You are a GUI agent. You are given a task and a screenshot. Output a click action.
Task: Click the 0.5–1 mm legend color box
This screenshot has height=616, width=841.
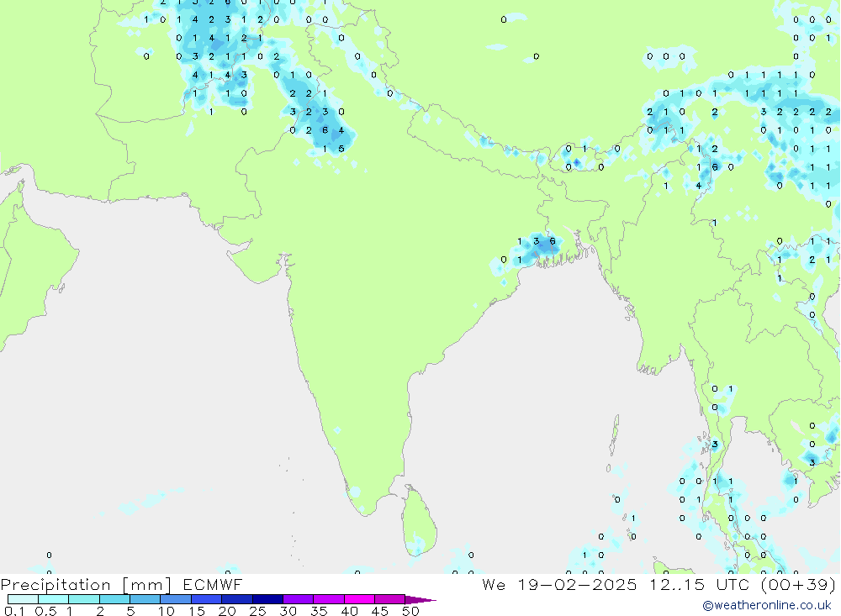pyautogui.click(x=54, y=599)
